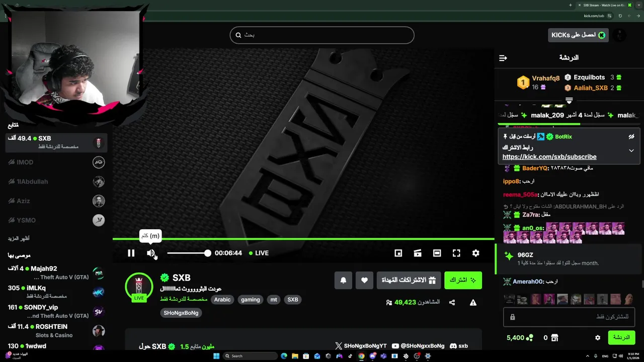Open the YSMO channel in sidebar
Viewport: 644px width, 362px height.
tap(56, 220)
